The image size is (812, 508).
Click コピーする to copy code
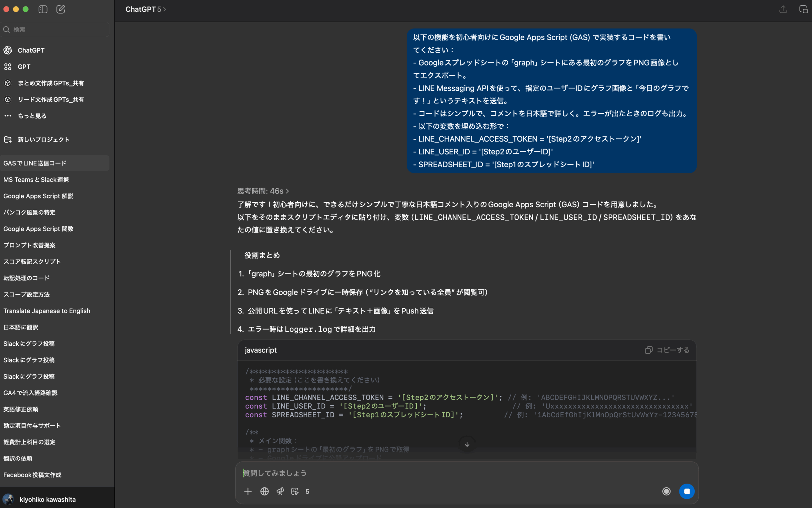coord(667,350)
